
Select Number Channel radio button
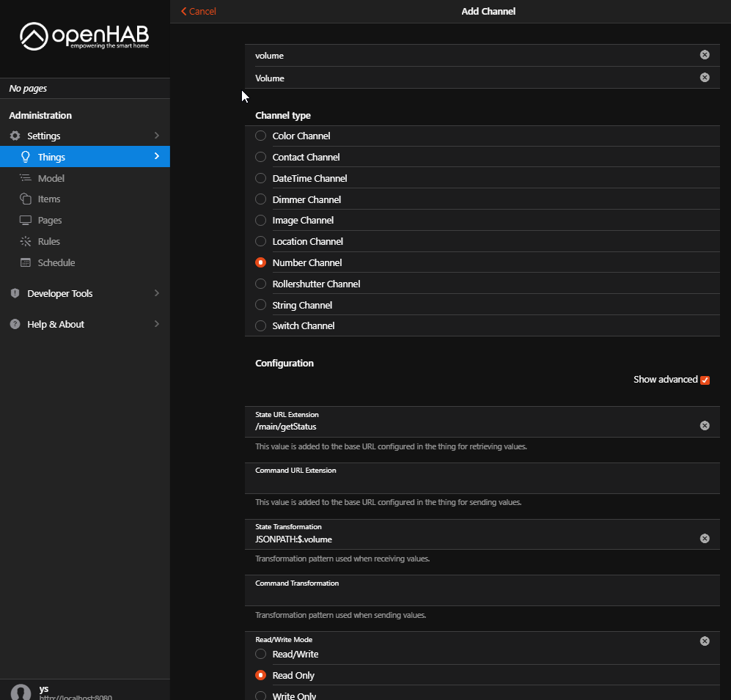coord(260,262)
